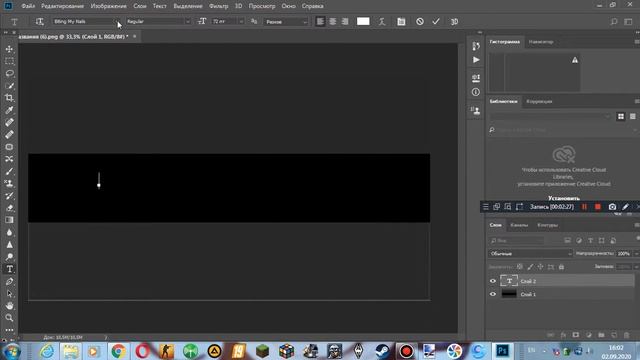The image size is (640, 360).
Task: Open the Actions panel play icon
Action: [x=476, y=60]
